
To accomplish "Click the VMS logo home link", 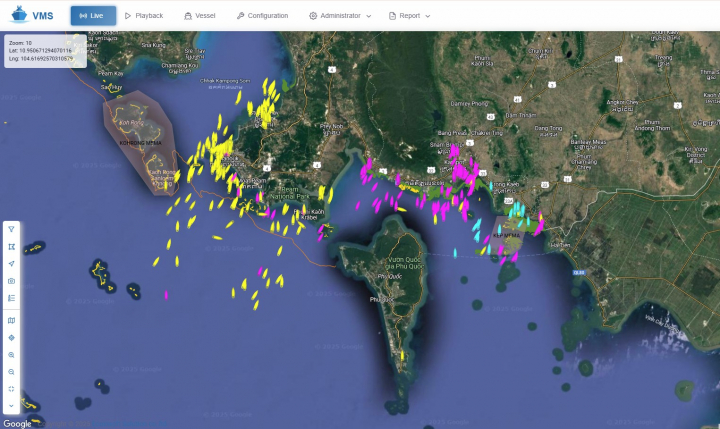I will (x=31, y=16).
